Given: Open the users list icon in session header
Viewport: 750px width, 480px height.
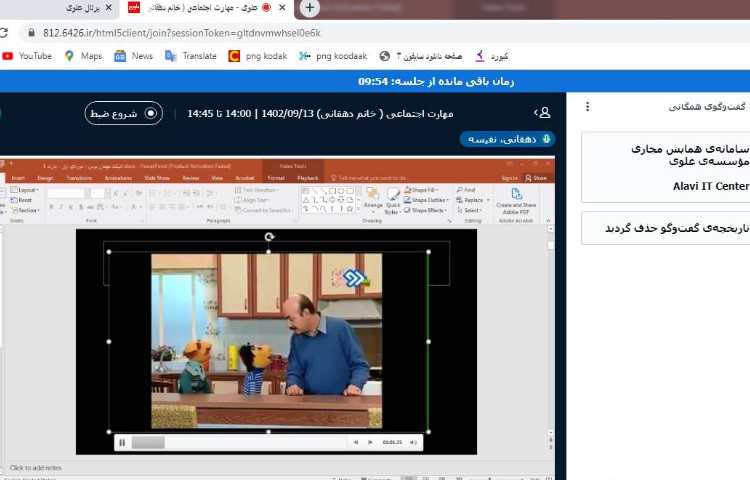Looking at the screenshot, I should click(x=542, y=113).
